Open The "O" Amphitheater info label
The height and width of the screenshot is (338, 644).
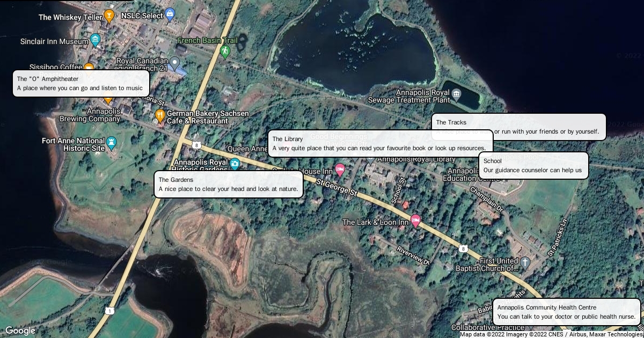coord(81,84)
